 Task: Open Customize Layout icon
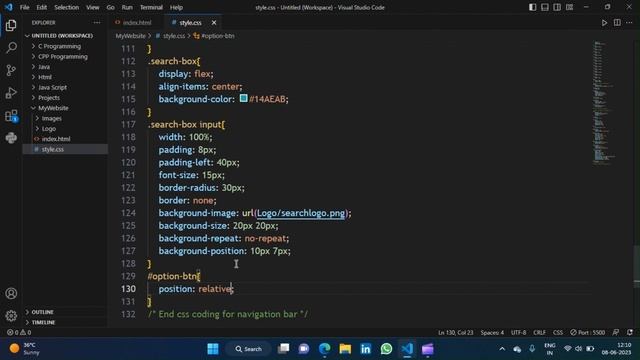(x=569, y=7)
